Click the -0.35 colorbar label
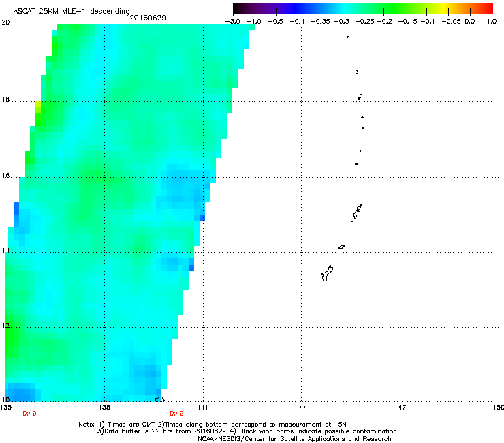This screenshot has height=443, width=504. [321, 22]
